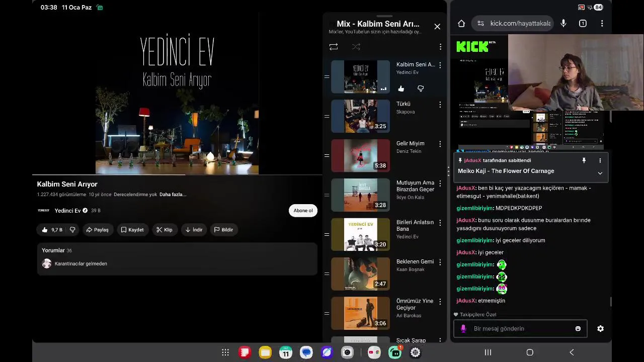This screenshot has width=644, height=362.
Task: Open Mix playlist overflow menu
Action: click(x=440, y=47)
